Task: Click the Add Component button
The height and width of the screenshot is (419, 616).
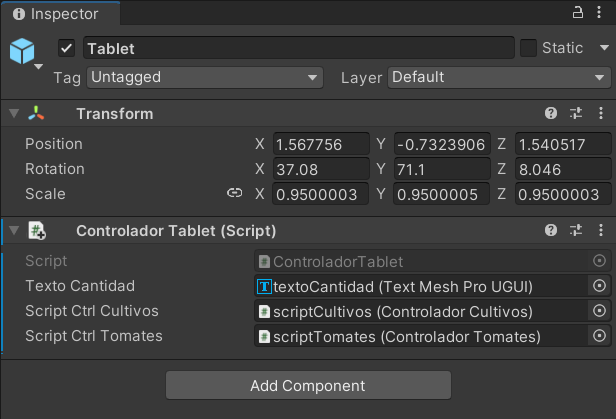Action: coord(308,385)
